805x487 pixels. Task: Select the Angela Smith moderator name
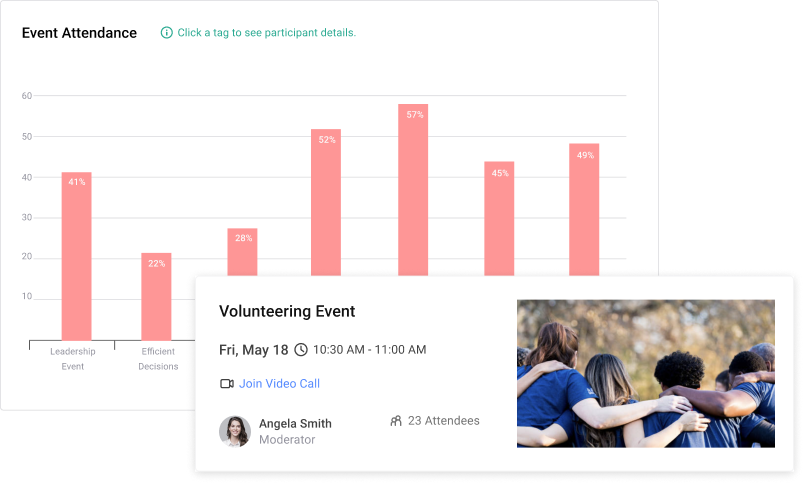pyautogui.click(x=295, y=423)
